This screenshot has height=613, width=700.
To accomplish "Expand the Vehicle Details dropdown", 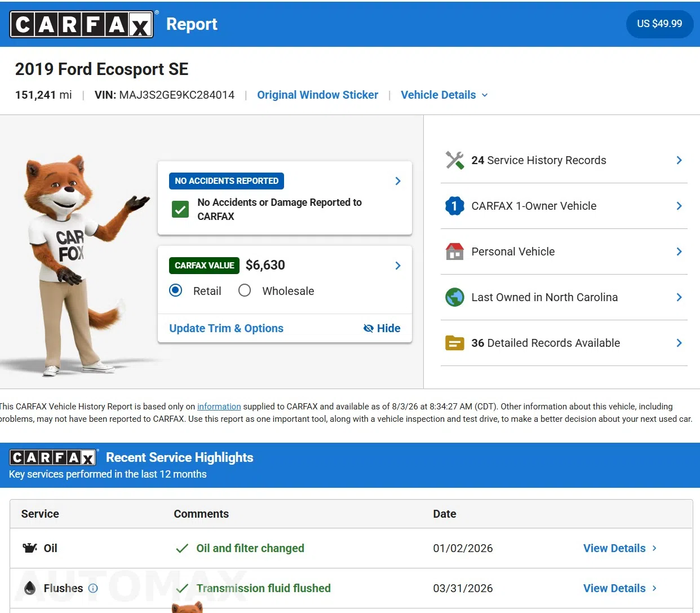I will pyautogui.click(x=444, y=95).
